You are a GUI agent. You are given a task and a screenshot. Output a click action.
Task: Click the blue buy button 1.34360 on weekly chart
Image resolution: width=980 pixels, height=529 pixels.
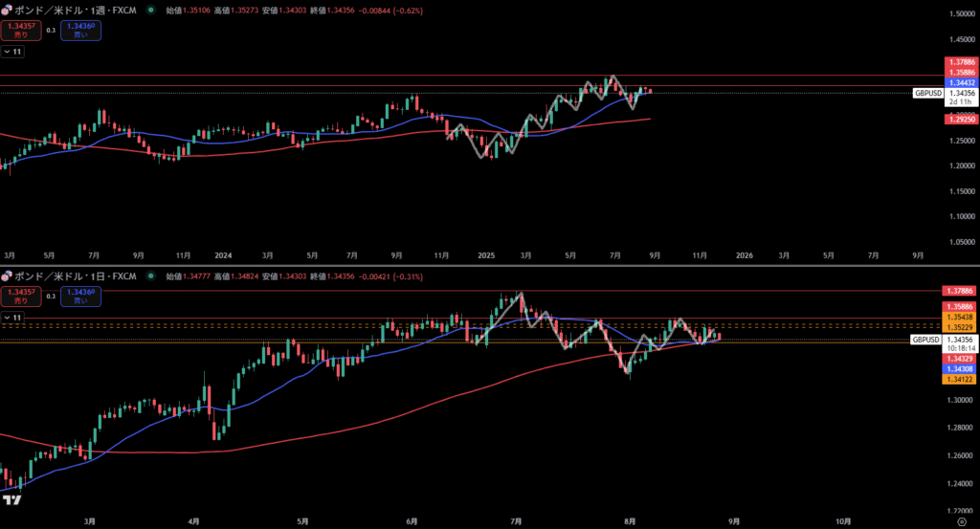tap(80, 30)
